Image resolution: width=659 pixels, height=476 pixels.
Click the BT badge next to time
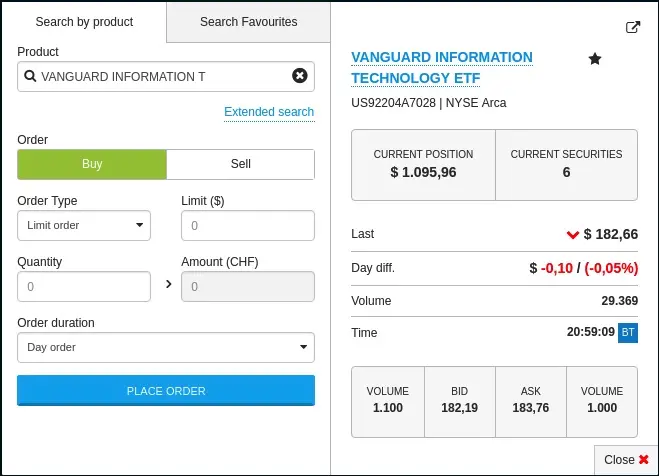[x=628, y=333]
